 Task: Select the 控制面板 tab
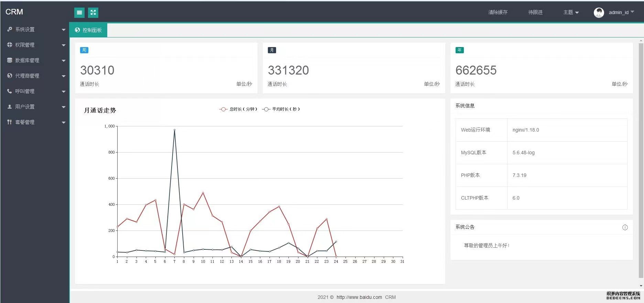pos(88,30)
